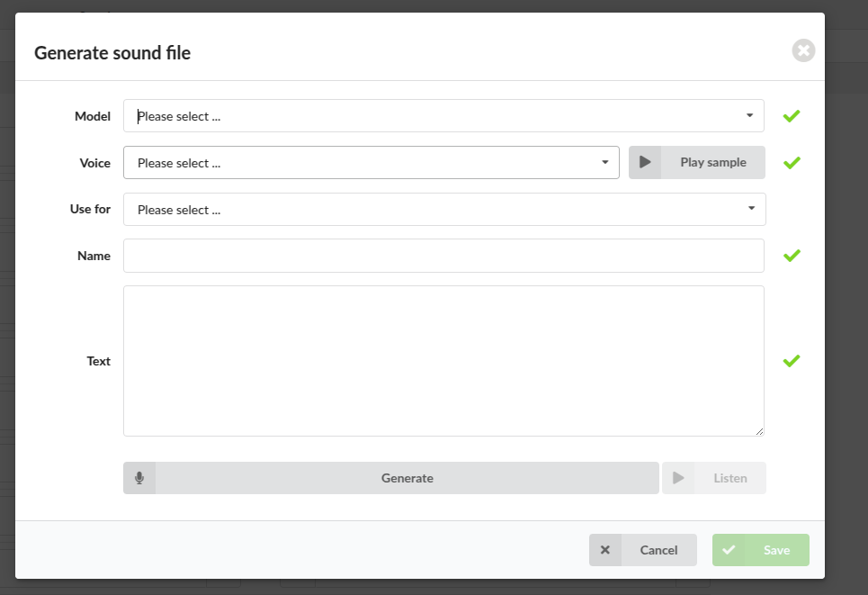Click the Play sample button

(697, 162)
